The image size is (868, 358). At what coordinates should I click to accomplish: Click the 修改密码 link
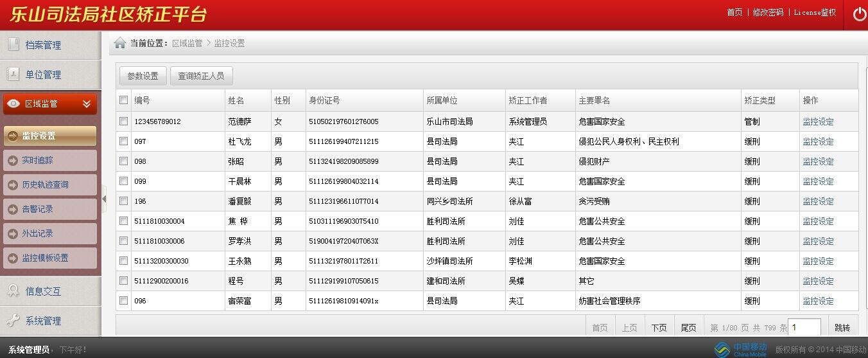pos(768,12)
